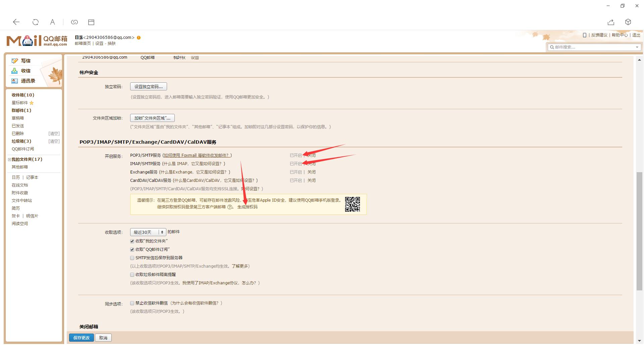Reload the page with the refresh icon
This screenshot has width=644, height=345.
(x=35, y=22)
